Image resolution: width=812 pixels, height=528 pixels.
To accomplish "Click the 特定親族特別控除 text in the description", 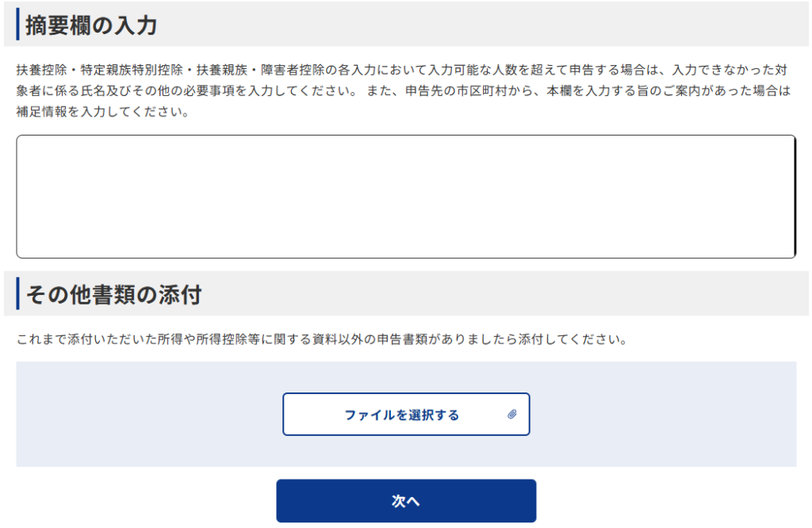I will tap(132, 70).
